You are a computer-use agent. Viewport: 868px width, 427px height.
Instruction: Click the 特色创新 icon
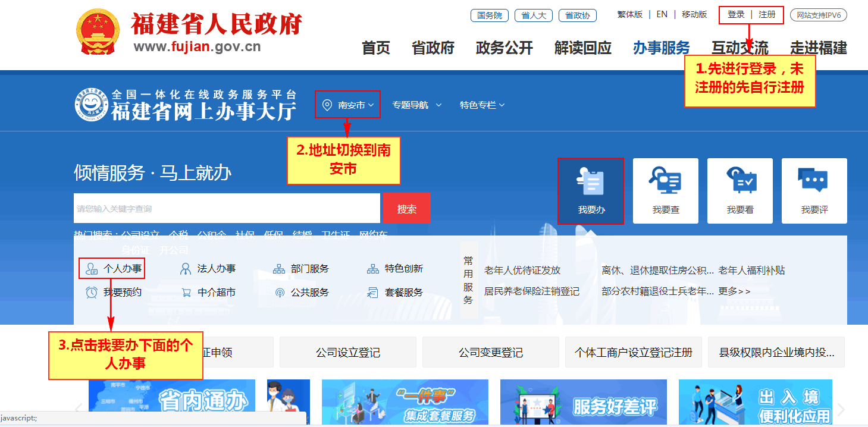pos(373,269)
